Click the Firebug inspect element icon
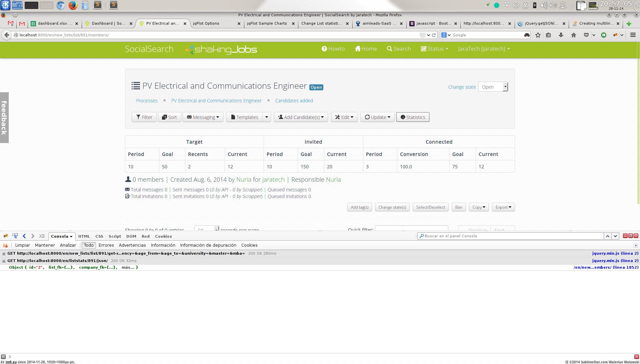 tap(15, 236)
